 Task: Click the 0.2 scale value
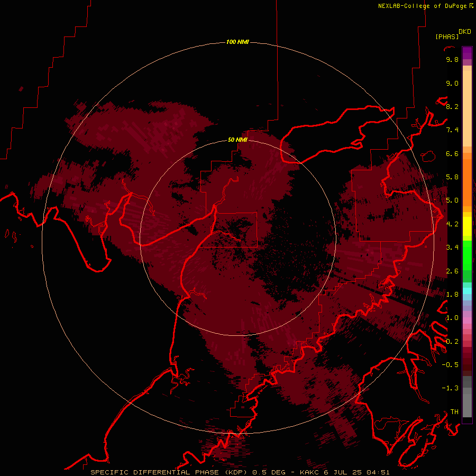point(452,342)
